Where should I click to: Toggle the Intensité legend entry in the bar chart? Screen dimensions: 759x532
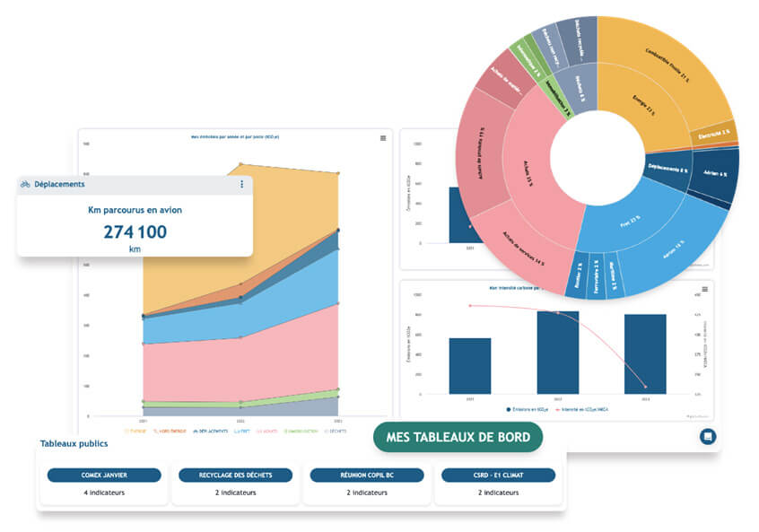582,409
